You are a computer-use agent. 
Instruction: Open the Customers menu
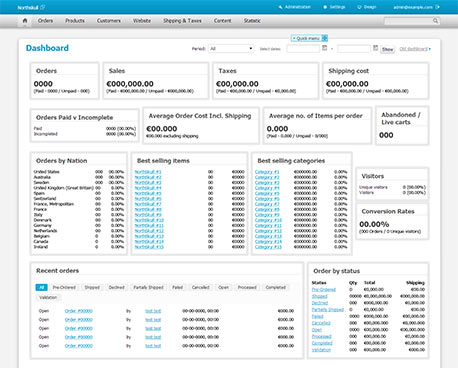(x=109, y=21)
